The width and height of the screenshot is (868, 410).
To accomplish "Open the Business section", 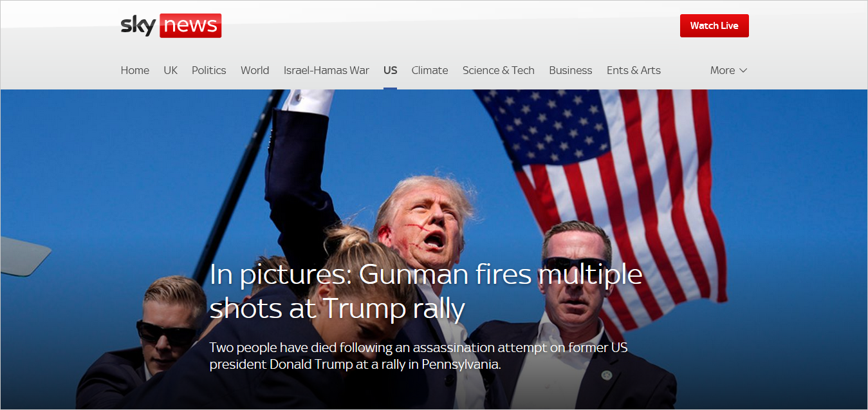I will click(570, 70).
